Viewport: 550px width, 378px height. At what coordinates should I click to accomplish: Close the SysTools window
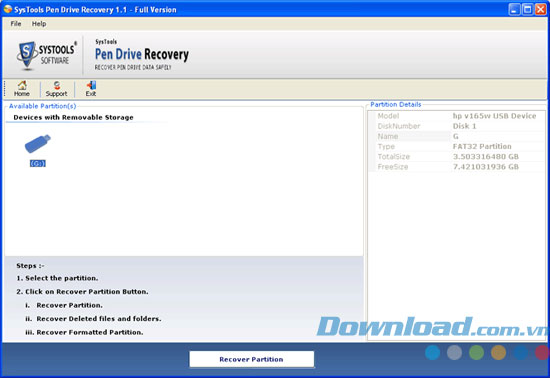[541, 9]
